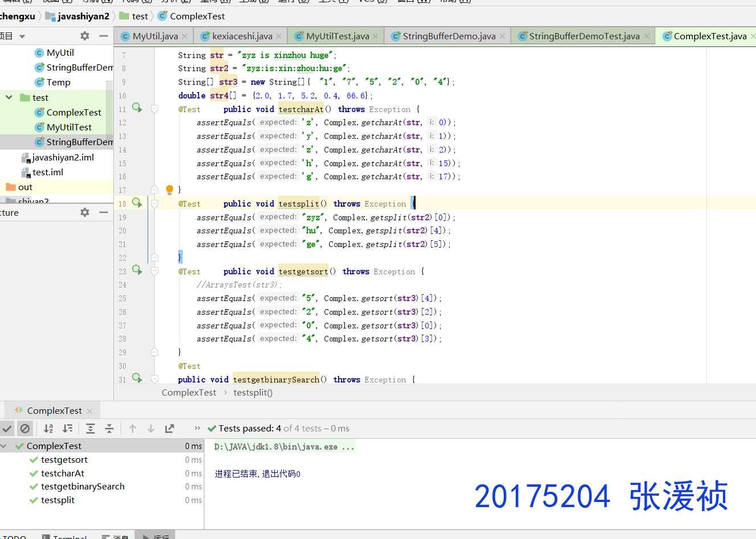756x539 pixels.
Task: Switch to StringBufferDemoTest.java editor tab
Action: pos(583,36)
